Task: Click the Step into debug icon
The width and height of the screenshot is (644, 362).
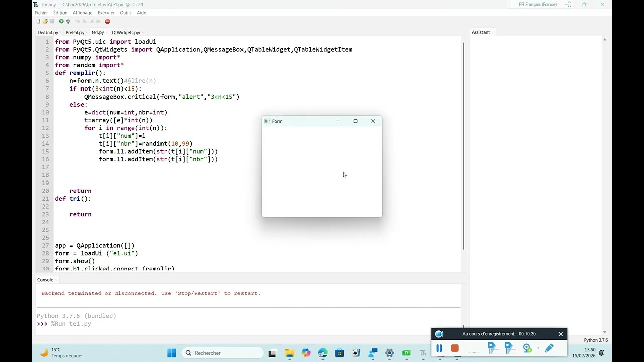Action: point(84,21)
